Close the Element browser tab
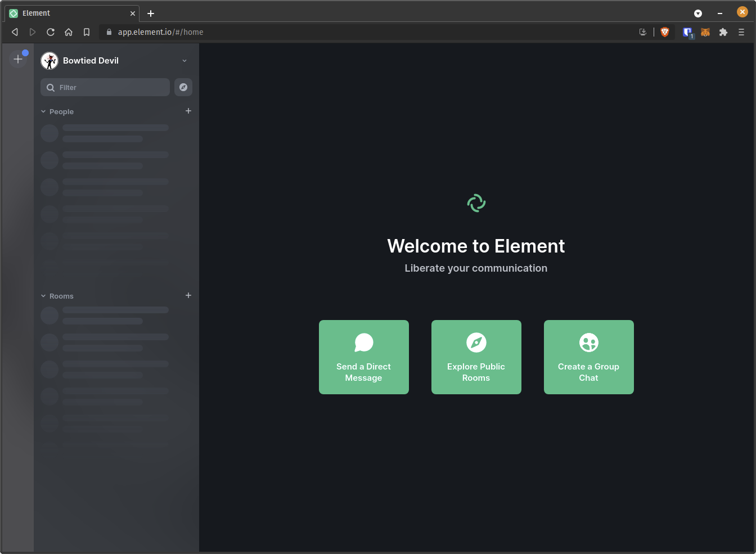 133,13
